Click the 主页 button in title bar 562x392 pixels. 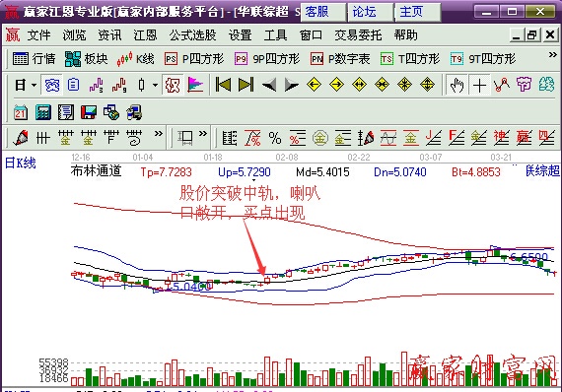(418, 12)
